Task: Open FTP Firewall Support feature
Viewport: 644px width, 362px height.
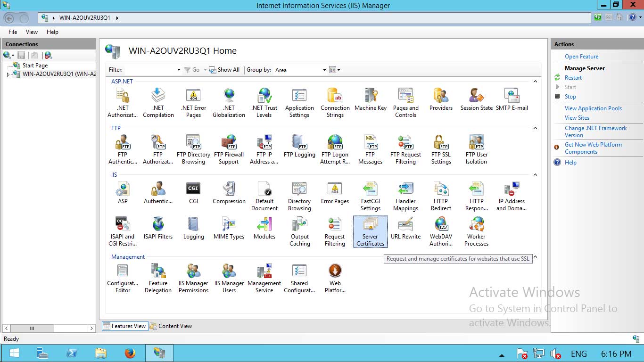Action: [x=229, y=149]
